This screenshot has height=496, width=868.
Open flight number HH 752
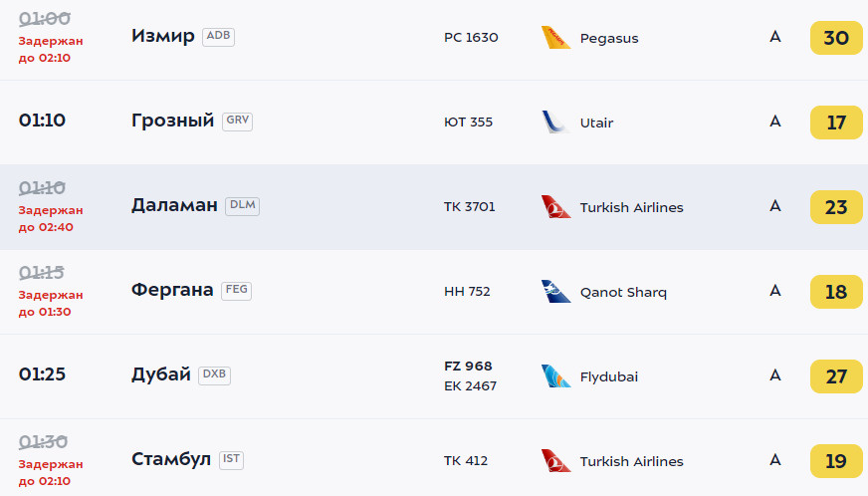[x=467, y=292]
